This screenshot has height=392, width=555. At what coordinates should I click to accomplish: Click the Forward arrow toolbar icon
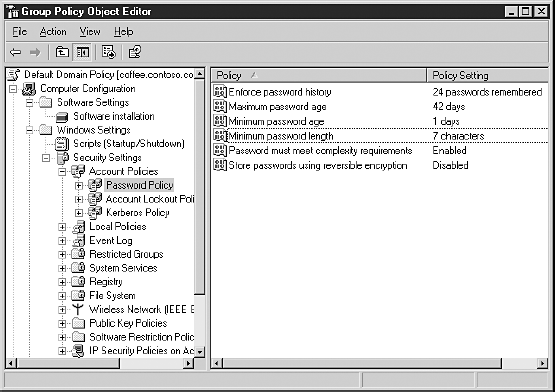click(x=35, y=52)
